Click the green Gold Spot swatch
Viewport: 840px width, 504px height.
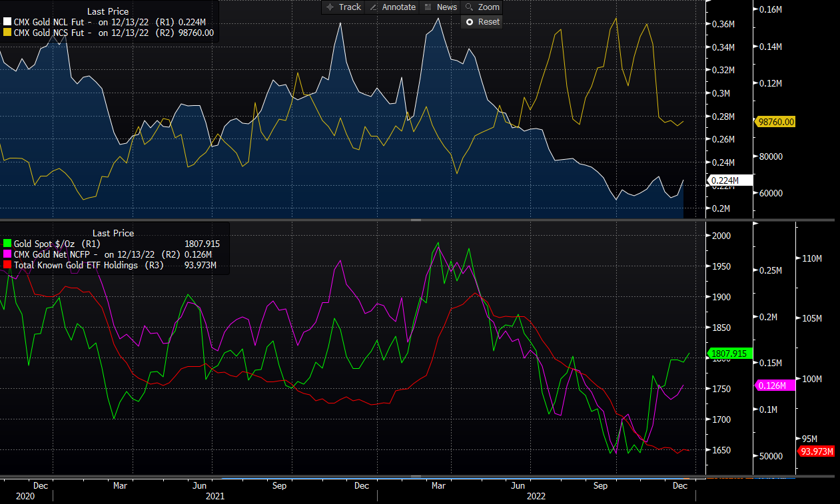[8, 244]
